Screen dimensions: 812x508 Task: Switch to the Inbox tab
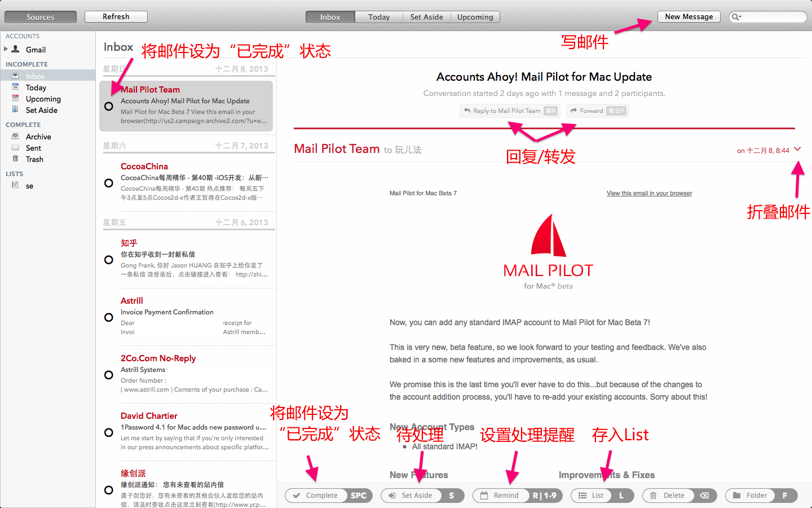click(330, 17)
